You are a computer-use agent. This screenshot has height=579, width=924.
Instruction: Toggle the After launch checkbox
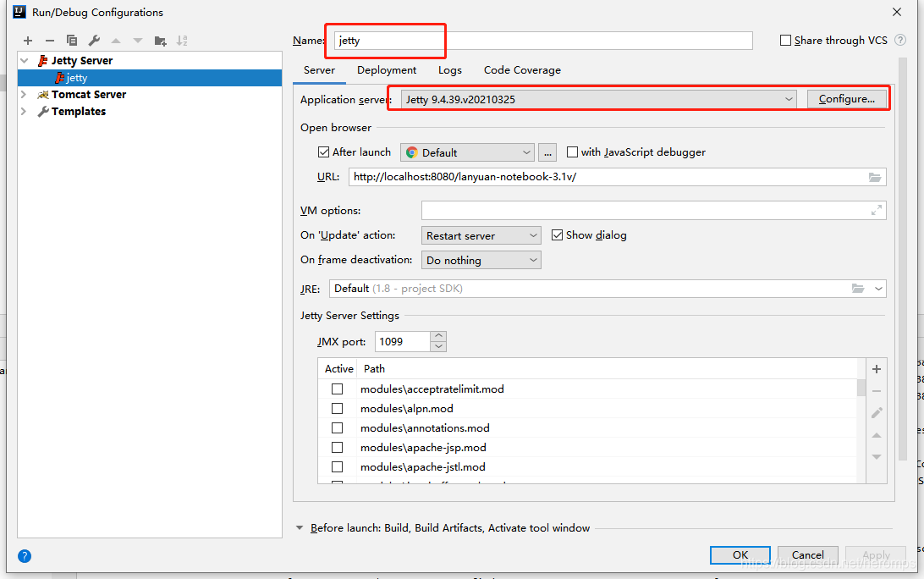click(x=323, y=152)
